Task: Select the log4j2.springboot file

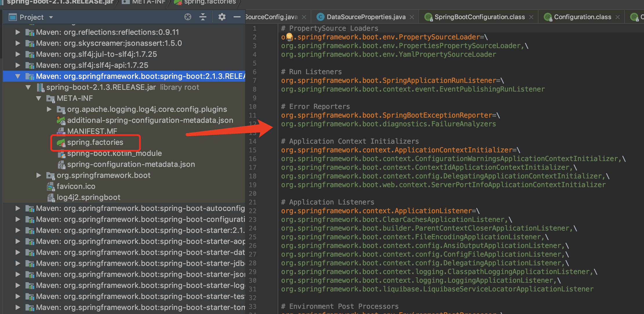Action: pos(88,197)
